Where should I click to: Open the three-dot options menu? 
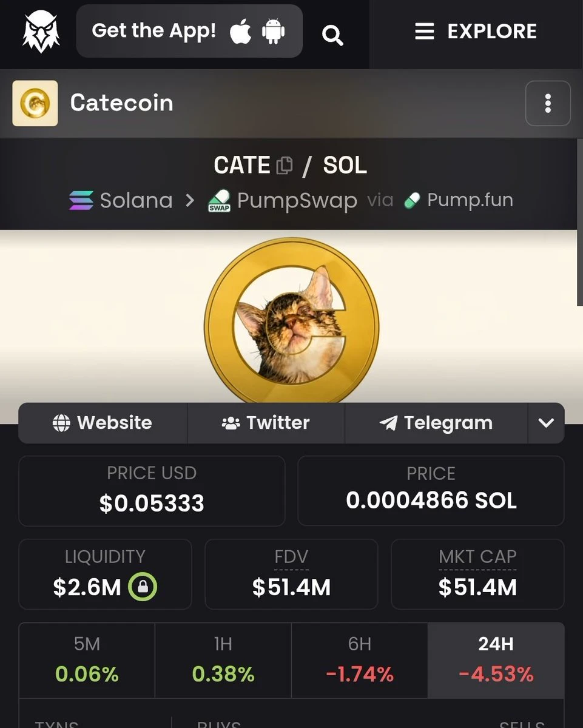[x=548, y=103]
